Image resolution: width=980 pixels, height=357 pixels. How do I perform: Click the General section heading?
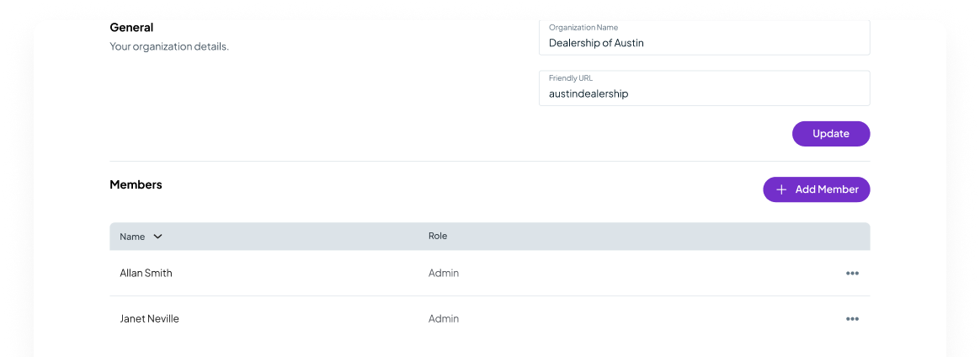pos(131,28)
